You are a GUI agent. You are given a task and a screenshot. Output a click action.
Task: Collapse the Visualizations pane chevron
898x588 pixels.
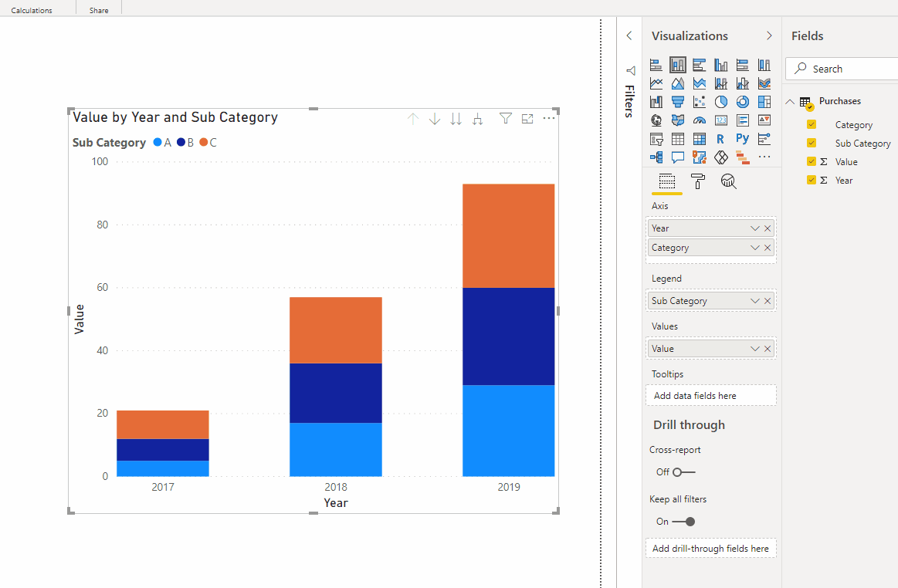[x=769, y=35]
